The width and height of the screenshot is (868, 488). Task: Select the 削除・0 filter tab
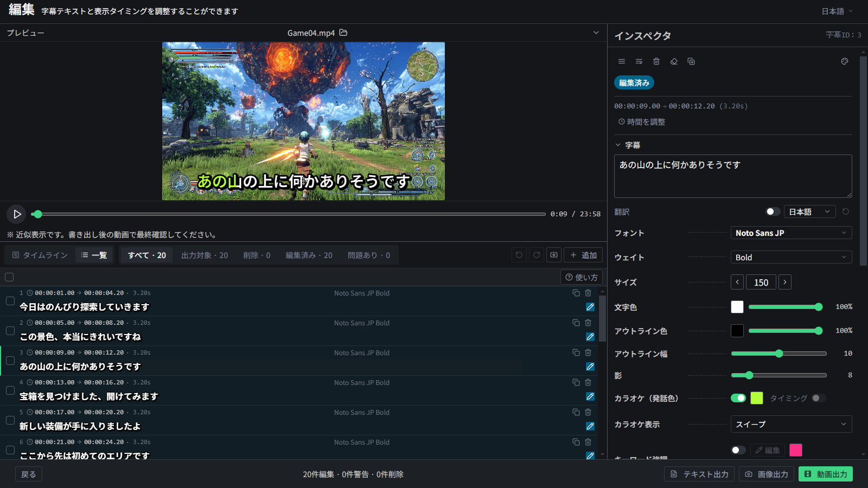257,255
